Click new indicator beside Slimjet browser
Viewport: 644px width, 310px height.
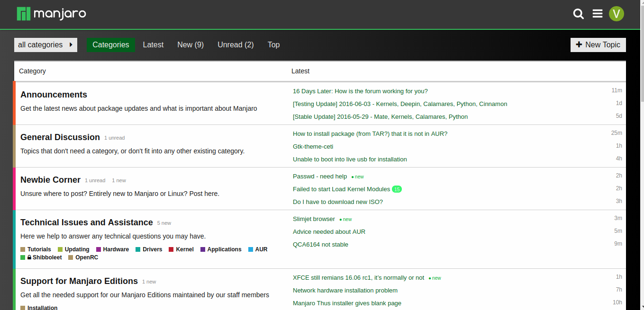tap(346, 220)
